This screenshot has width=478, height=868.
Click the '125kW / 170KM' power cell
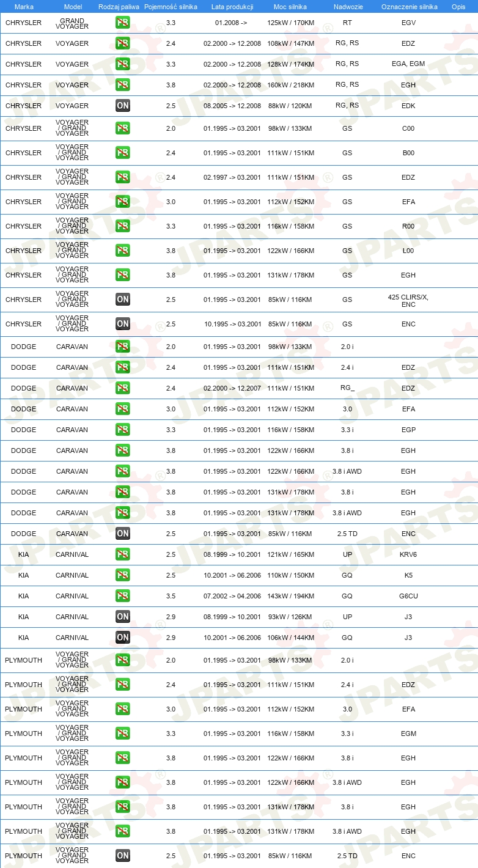click(x=291, y=23)
